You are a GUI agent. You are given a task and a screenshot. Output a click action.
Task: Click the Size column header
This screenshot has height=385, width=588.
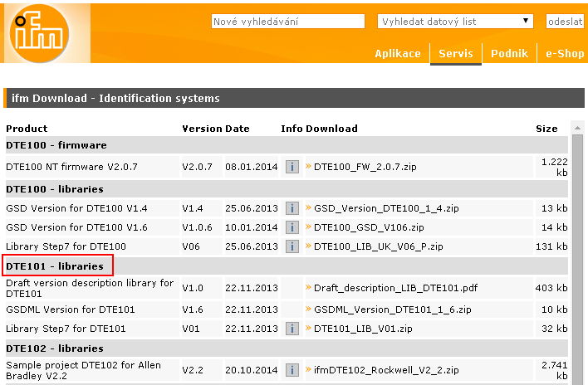546,129
